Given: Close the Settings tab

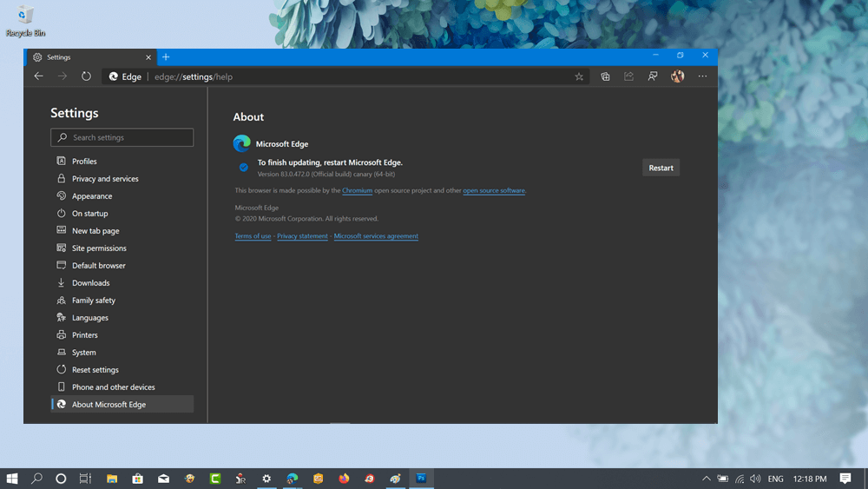Looking at the screenshot, I should point(148,57).
